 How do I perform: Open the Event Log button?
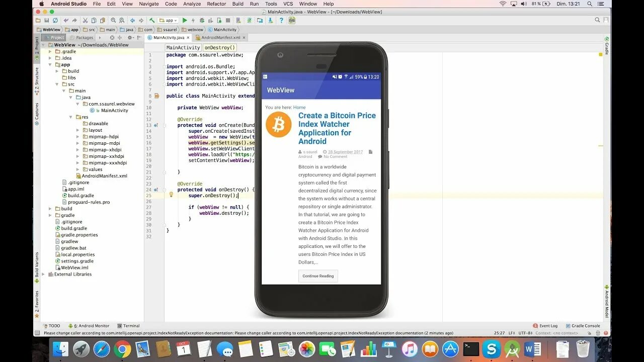545,326
